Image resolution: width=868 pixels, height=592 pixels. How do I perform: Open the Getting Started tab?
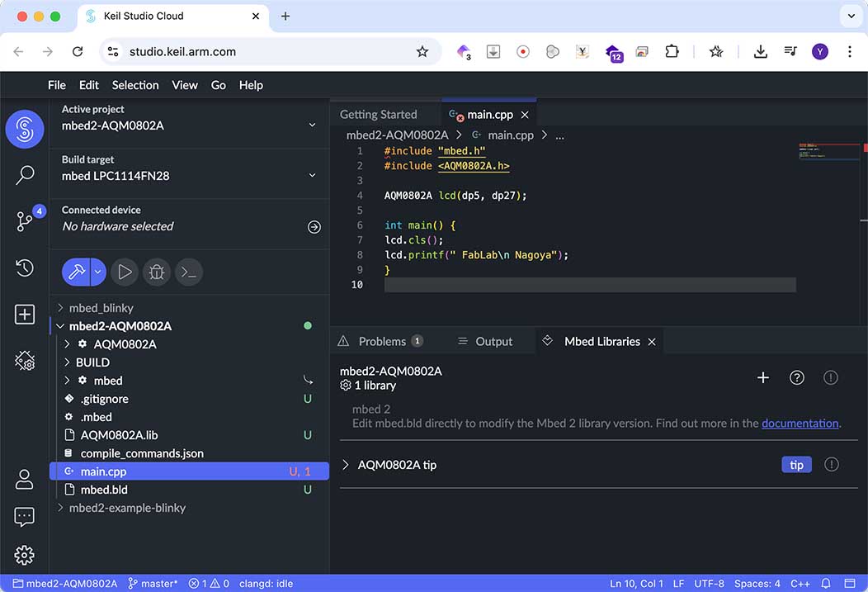point(378,114)
